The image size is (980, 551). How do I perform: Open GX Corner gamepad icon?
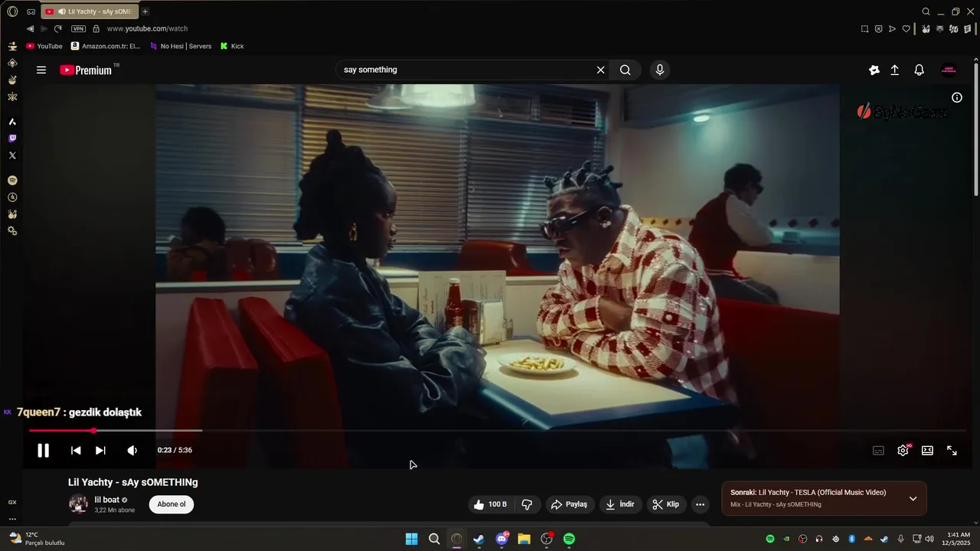(x=31, y=11)
